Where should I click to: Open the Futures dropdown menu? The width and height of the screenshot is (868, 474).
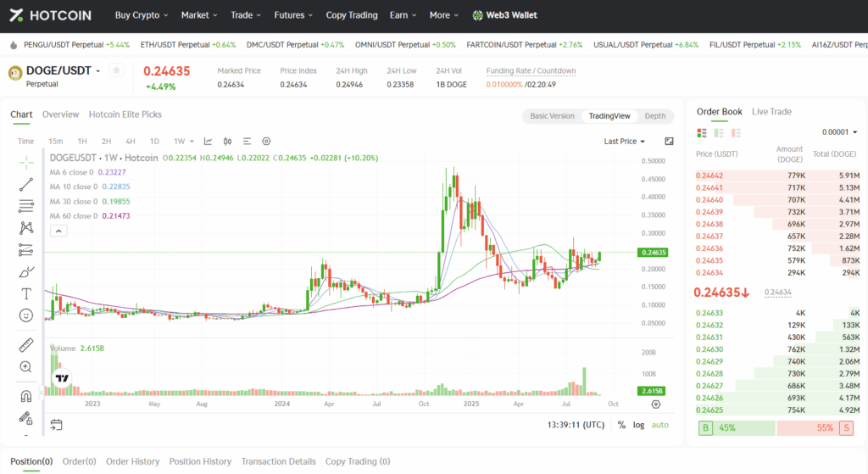pyautogui.click(x=293, y=15)
